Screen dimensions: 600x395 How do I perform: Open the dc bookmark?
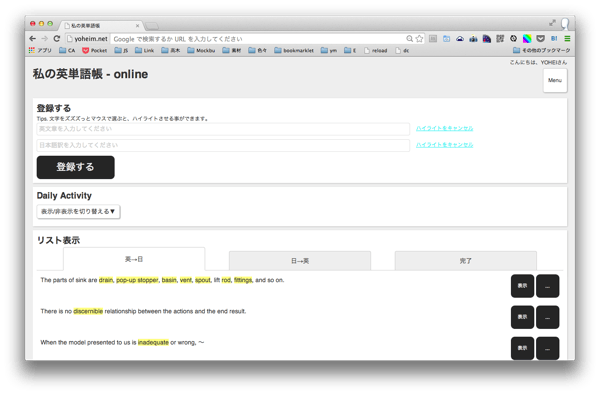[402, 50]
